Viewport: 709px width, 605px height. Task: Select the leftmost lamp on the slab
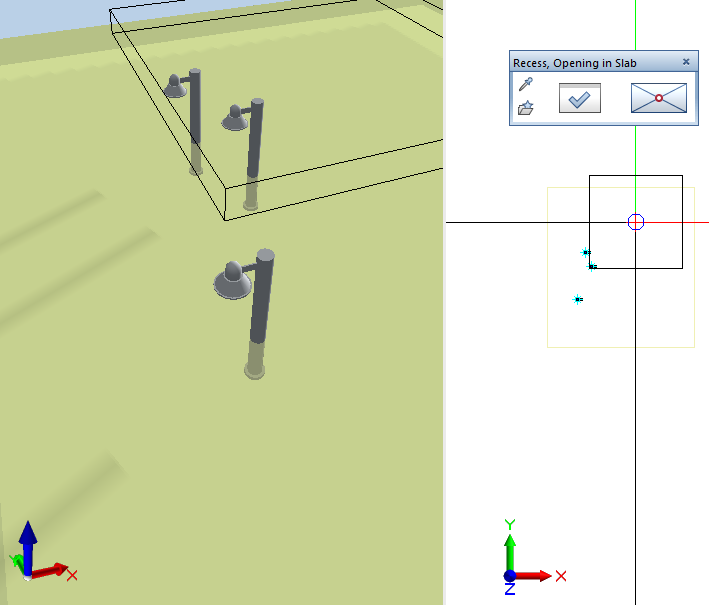[x=194, y=118]
